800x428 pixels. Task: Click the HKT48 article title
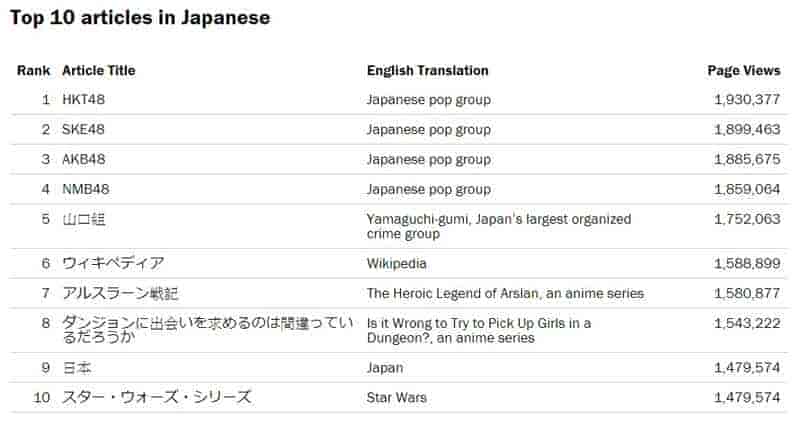83,99
